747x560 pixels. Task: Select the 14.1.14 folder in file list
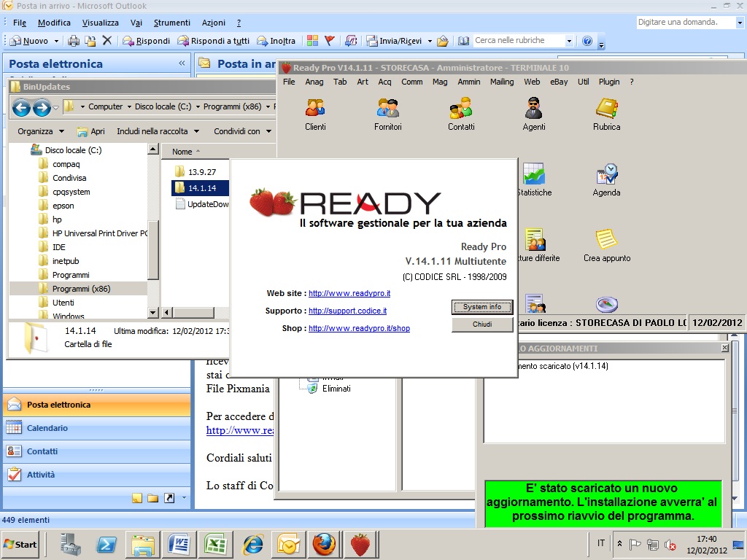click(x=199, y=188)
